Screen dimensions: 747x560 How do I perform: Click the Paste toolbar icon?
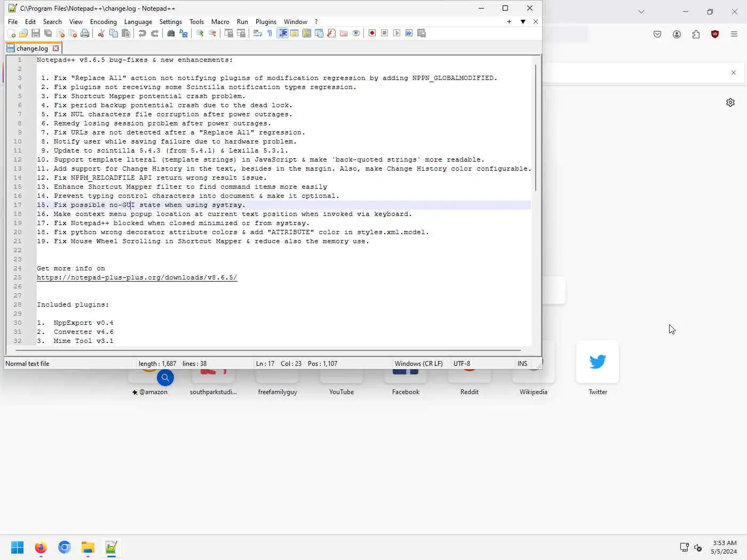(x=126, y=33)
